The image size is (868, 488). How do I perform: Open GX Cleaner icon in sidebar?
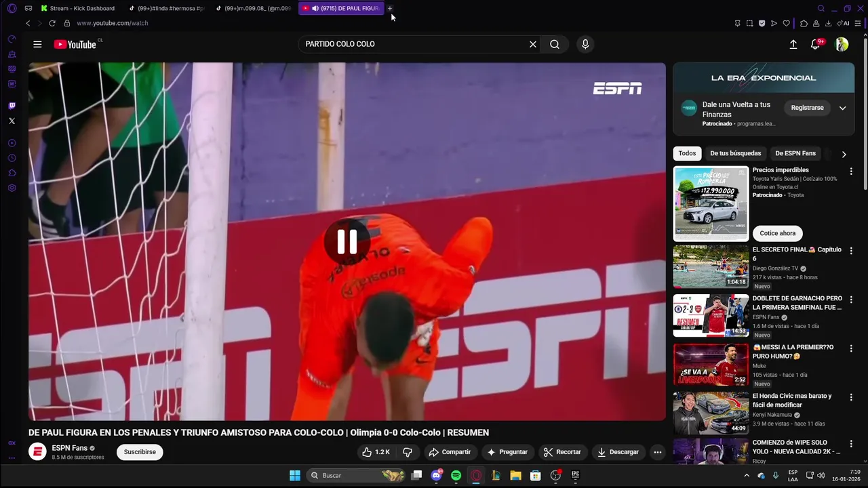(x=12, y=54)
